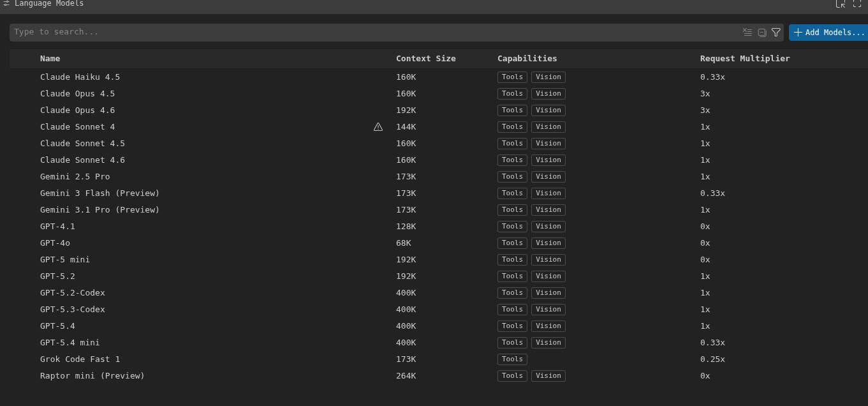Select the GPT-5.3-Codex model
The height and width of the screenshot is (406, 868).
(73, 310)
